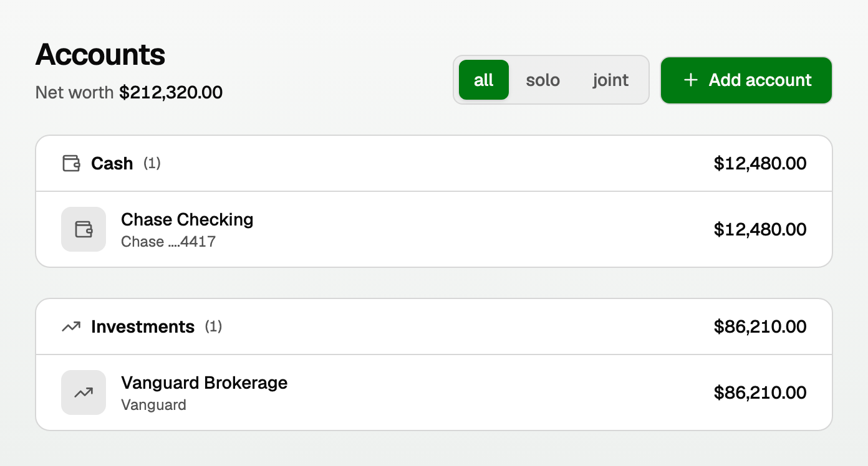This screenshot has width=868, height=466.
Task: Click Vanguard Brokerage balance $86,210.00
Action: coord(760,392)
